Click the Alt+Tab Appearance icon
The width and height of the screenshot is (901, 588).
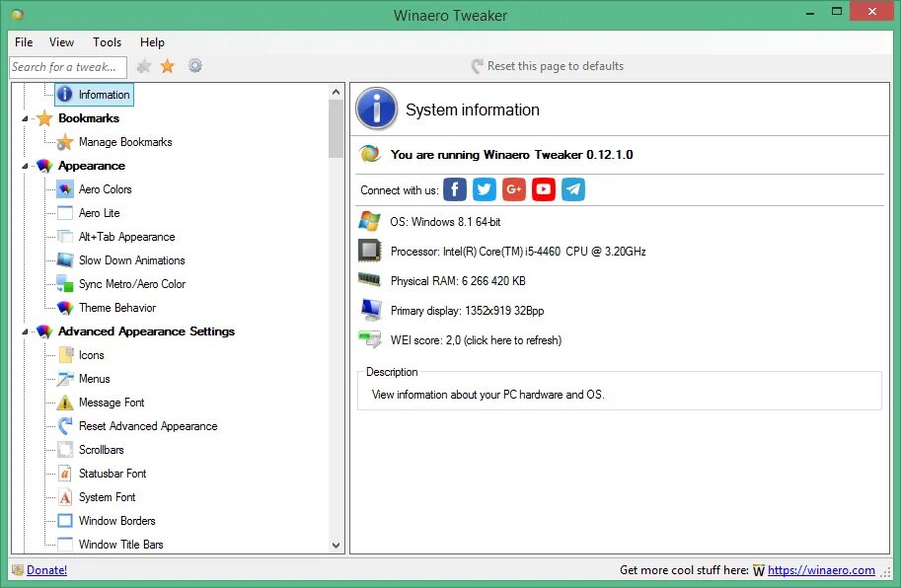coord(65,237)
